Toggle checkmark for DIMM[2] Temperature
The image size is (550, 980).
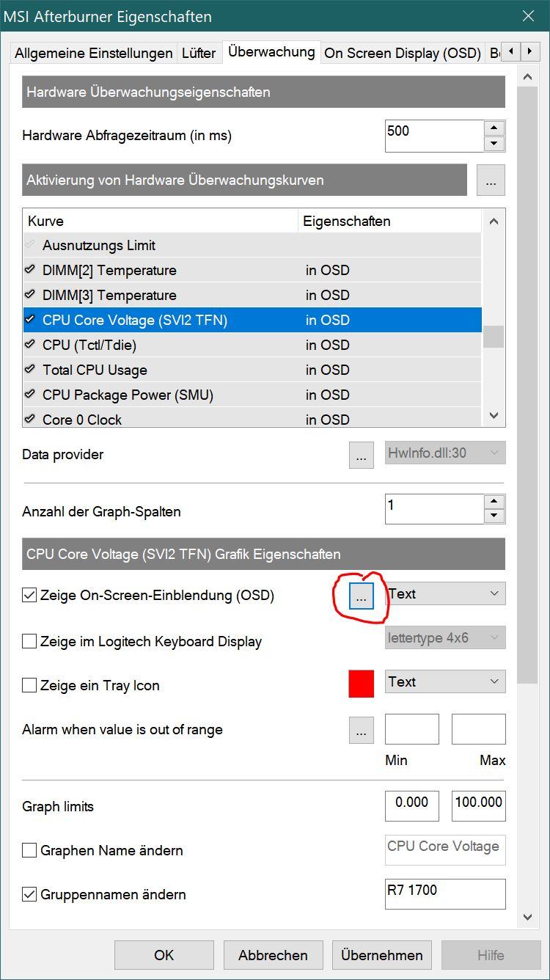tap(30, 270)
